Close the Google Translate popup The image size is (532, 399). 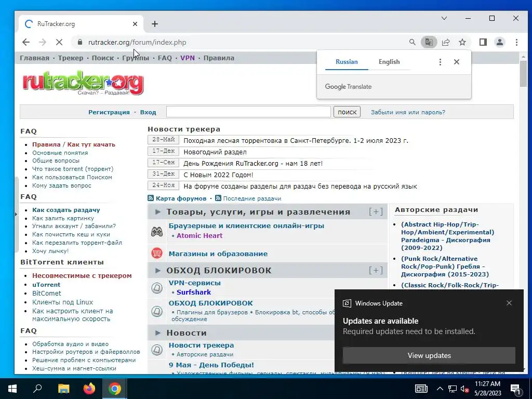457,62
